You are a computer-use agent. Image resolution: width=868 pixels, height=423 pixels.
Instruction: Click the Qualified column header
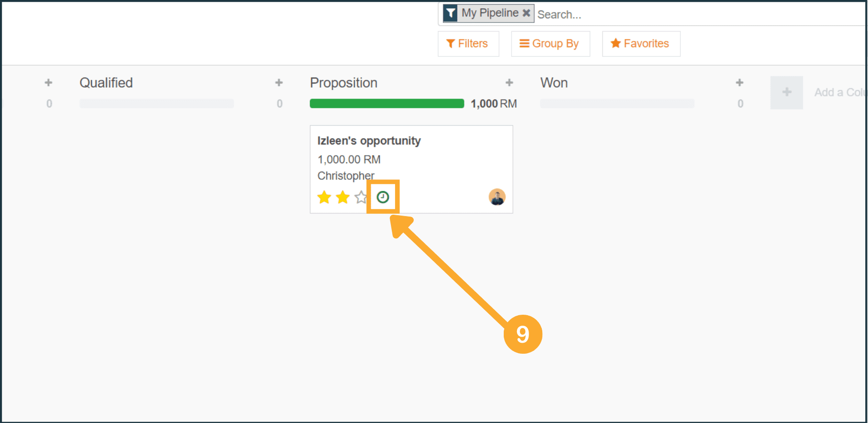pyautogui.click(x=106, y=83)
